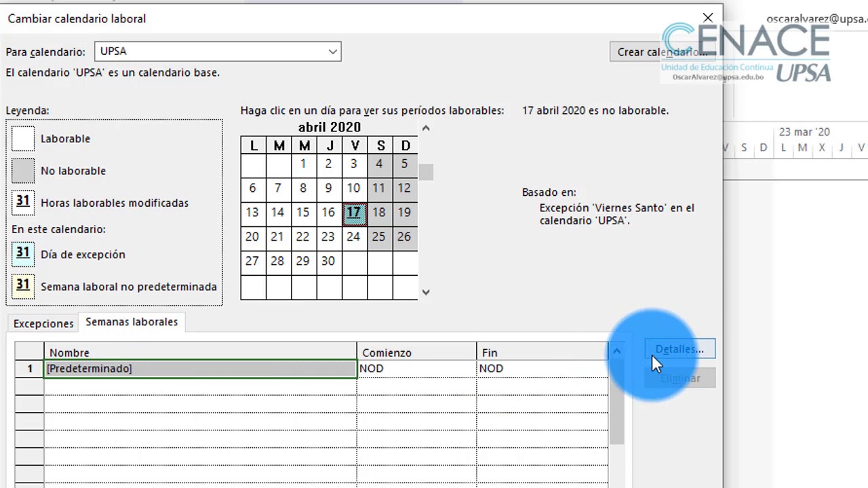Screen dimensions: 868x488
Task: Click the Comienzo cell showing NOD
Action: coord(416,369)
